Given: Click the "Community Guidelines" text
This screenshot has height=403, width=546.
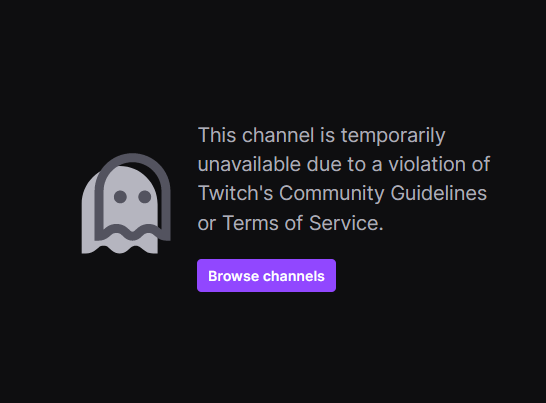Looking at the screenshot, I should [383, 193].
